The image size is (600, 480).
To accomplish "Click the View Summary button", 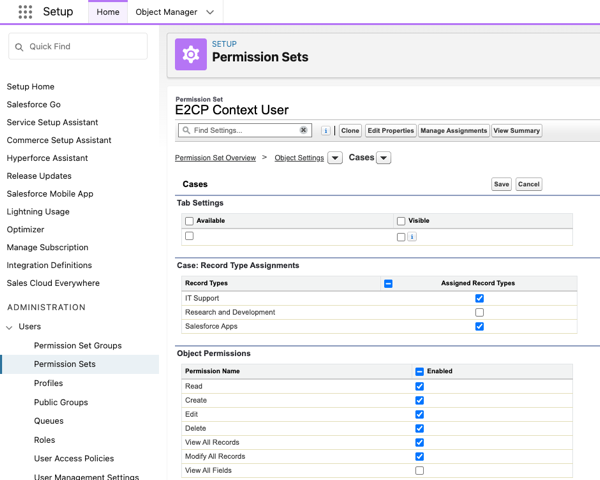I will tap(517, 131).
